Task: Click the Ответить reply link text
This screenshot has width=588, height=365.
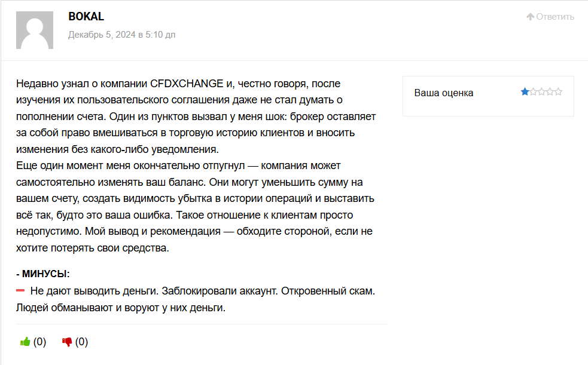Action: coord(555,17)
